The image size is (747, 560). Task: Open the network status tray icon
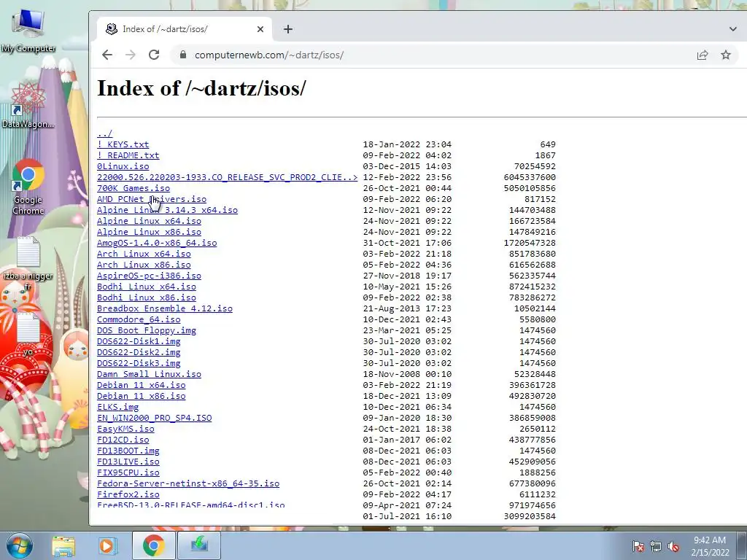point(656,547)
